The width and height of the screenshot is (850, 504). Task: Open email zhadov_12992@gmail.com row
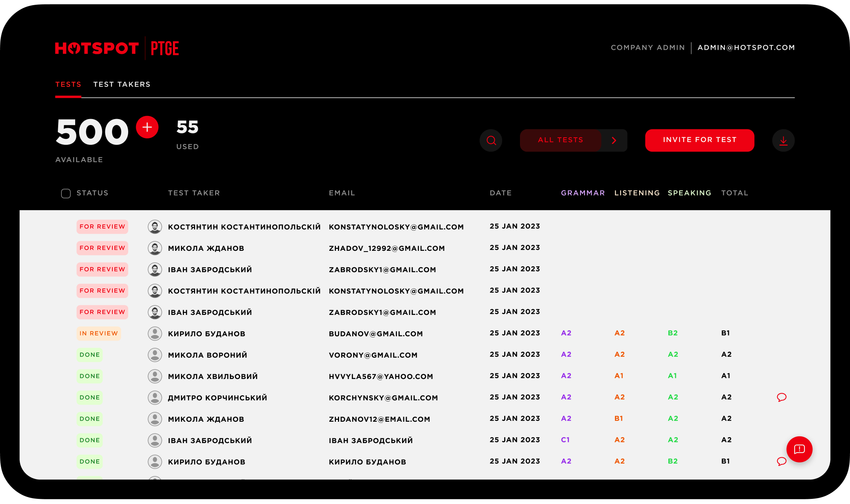(x=387, y=248)
